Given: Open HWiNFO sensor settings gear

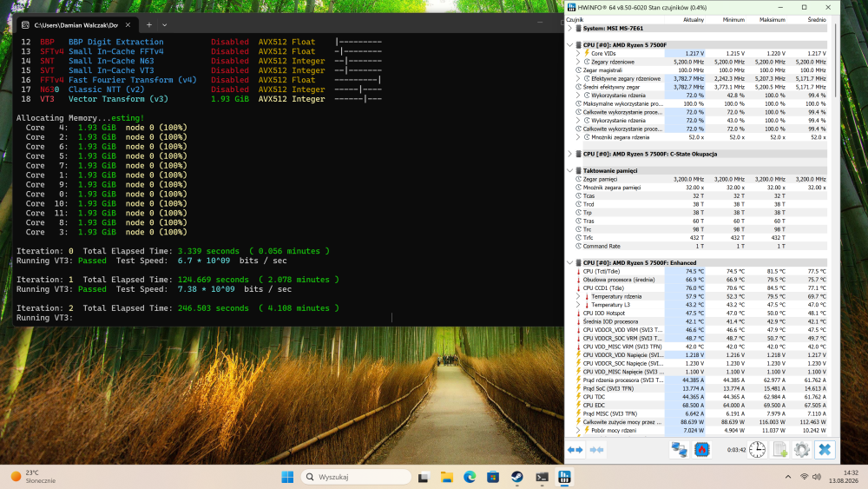Looking at the screenshot, I should pos(801,450).
